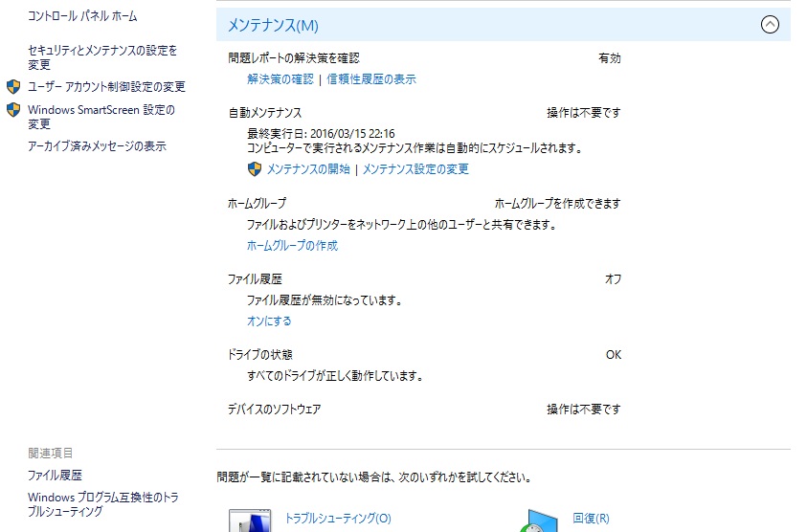Select ホームグループを作成できます status
This screenshot has height=532, width=807.
point(557,204)
